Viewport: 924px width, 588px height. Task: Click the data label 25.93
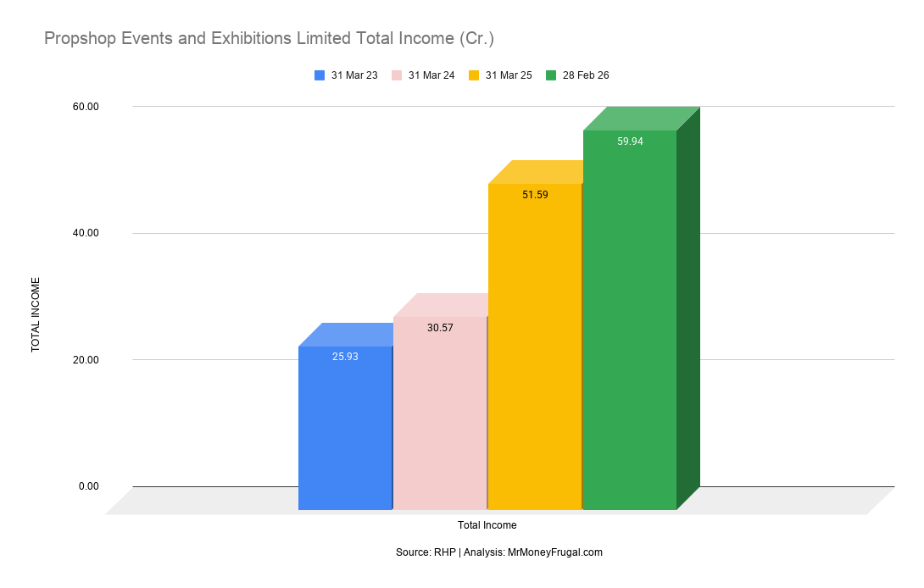point(345,357)
